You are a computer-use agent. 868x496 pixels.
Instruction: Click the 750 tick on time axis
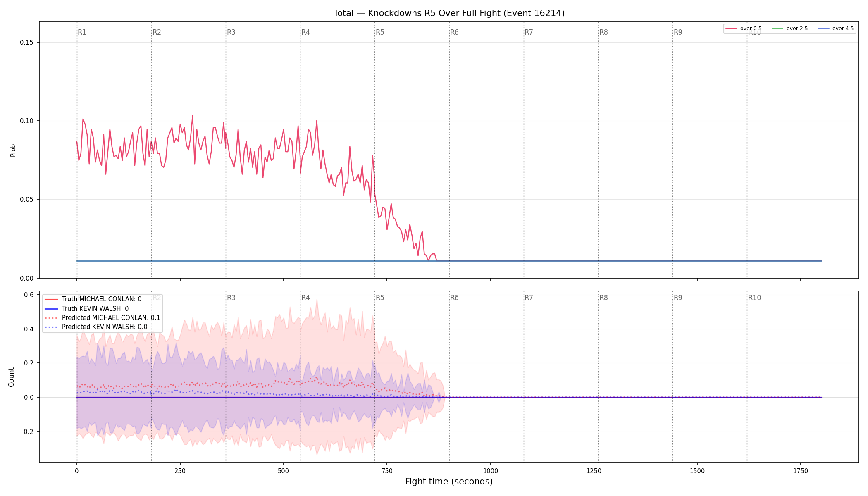point(387,471)
